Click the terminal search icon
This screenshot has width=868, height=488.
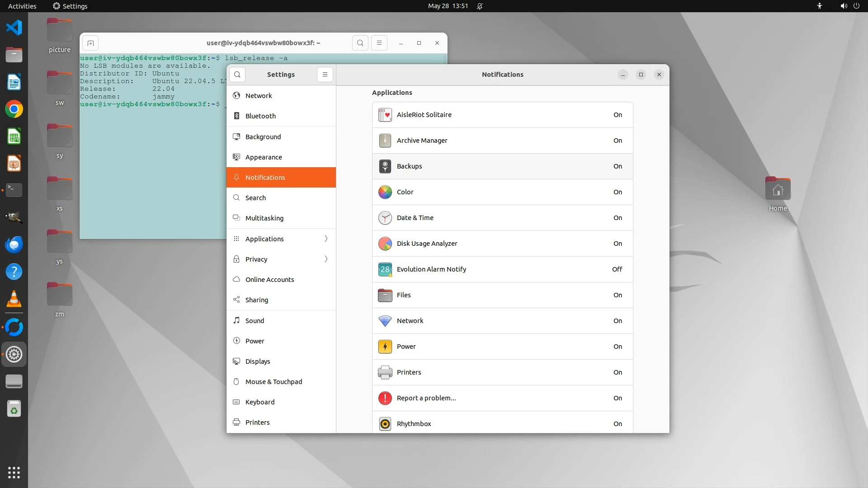[360, 43]
